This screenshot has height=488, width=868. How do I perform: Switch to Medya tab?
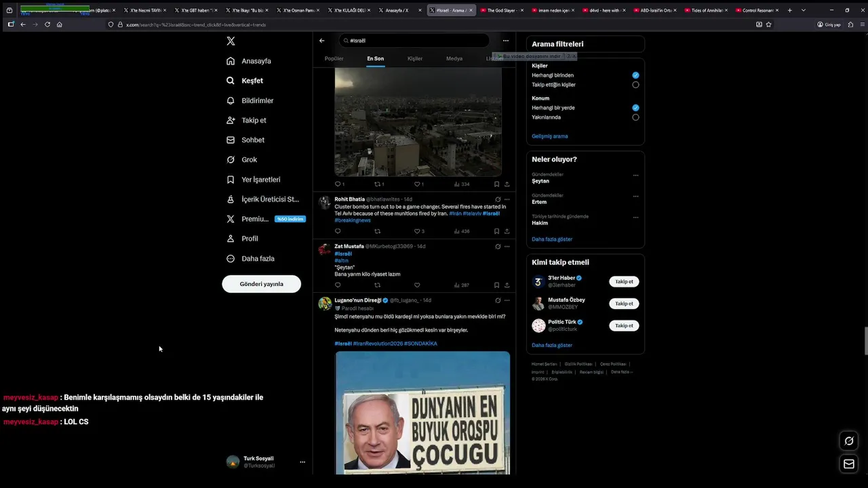454,59
